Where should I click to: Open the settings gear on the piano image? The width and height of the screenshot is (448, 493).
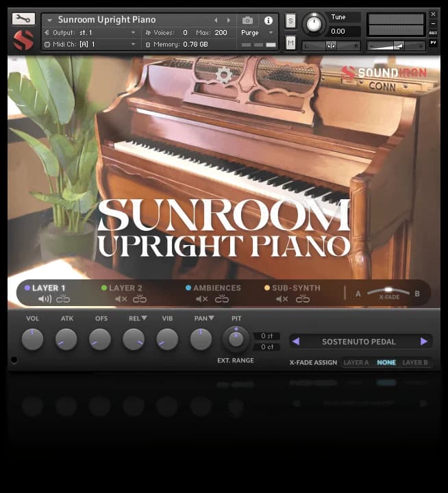coord(224,75)
